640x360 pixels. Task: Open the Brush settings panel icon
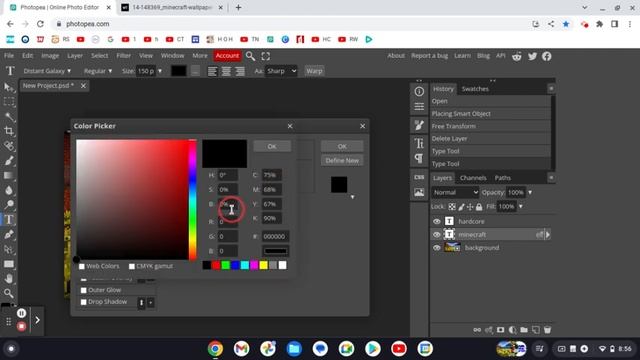click(419, 125)
